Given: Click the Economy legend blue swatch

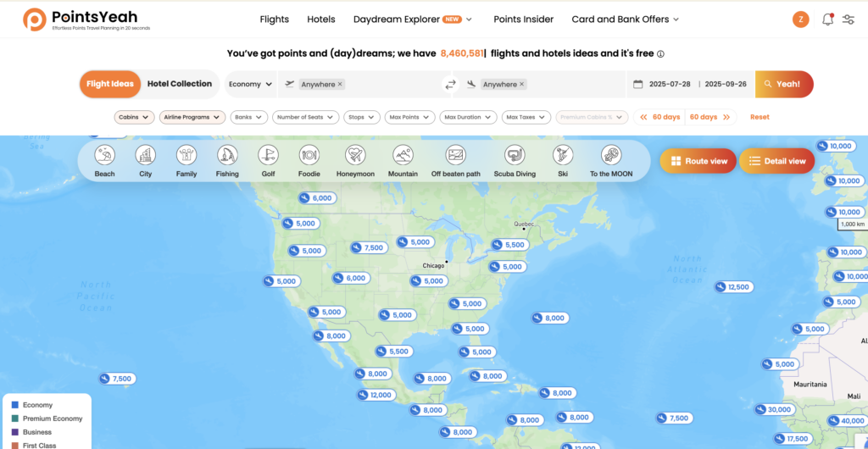Looking at the screenshot, I should pyautogui.click(x=15, y=405).
